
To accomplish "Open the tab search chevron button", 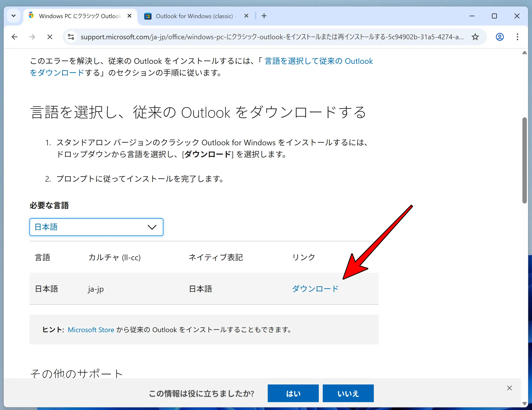I will tap(14, 16).
